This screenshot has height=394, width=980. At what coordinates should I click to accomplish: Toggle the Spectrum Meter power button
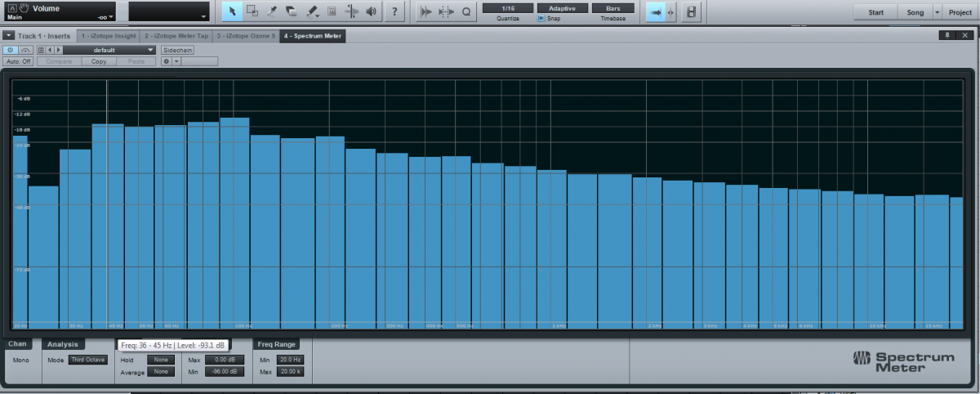coord(11,50)
